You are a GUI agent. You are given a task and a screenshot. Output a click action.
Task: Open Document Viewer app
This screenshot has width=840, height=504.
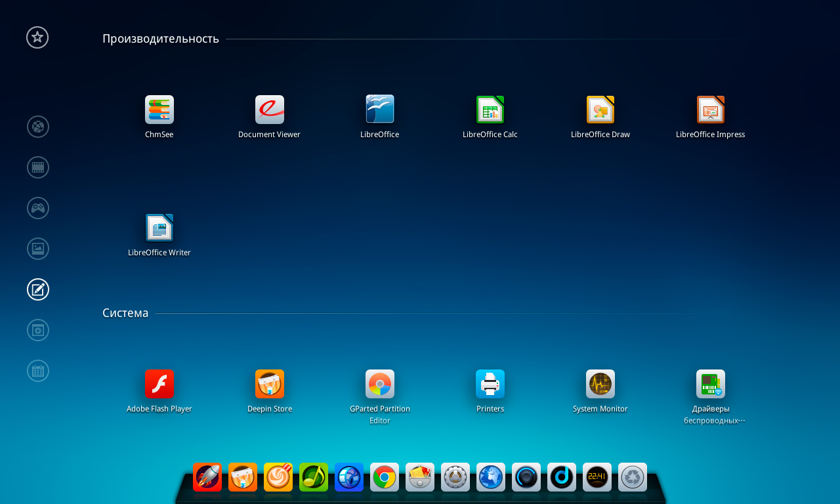270,110
